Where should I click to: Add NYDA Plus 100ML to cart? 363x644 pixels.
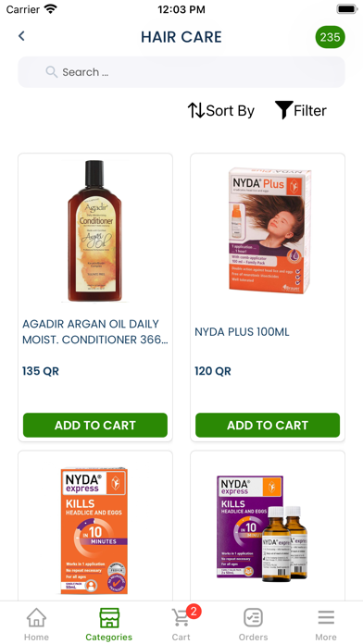(268, 425)
